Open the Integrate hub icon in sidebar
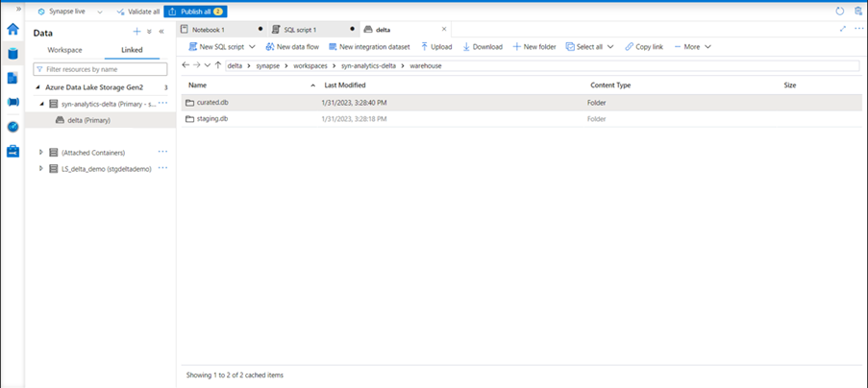The image size is (868, 388). click(x=12, y=102)
